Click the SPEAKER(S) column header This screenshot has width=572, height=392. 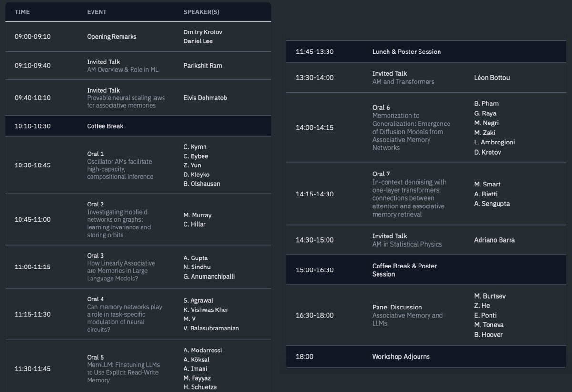click(202, 12)
